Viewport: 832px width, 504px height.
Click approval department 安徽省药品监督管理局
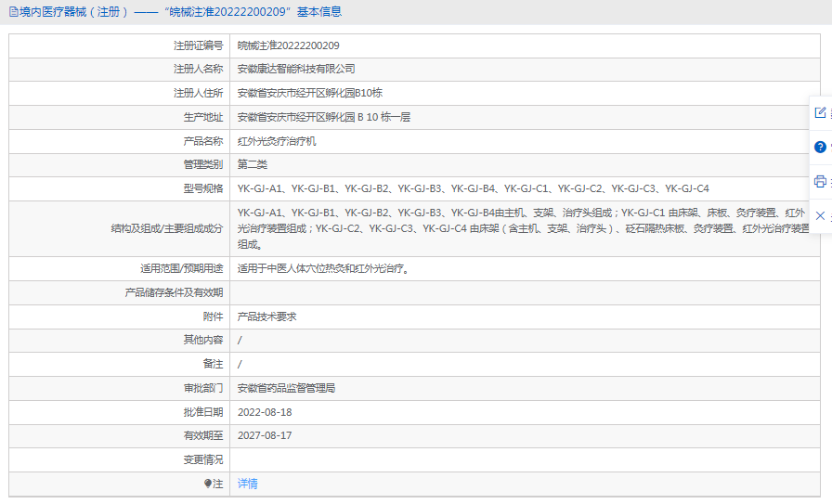pos(286,388)
